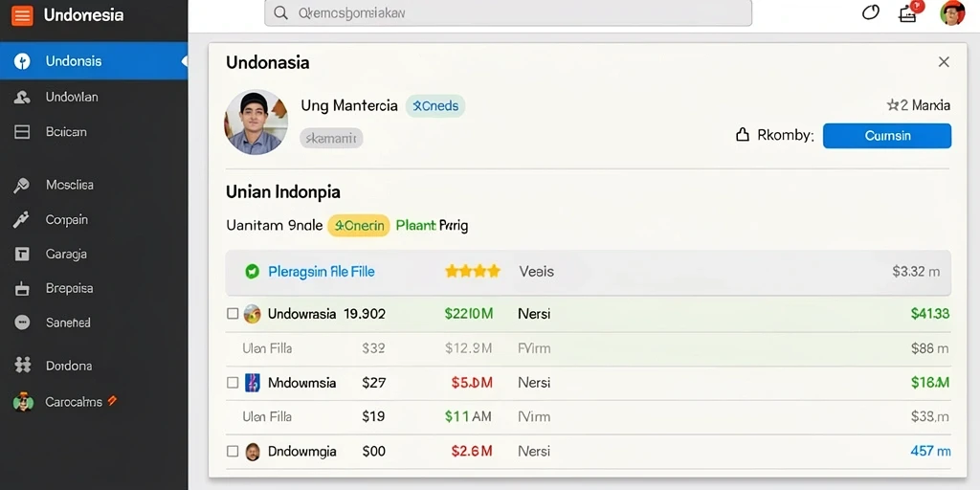
Task: Click the Mcsciiea search icon
Action: click(22, 185)
